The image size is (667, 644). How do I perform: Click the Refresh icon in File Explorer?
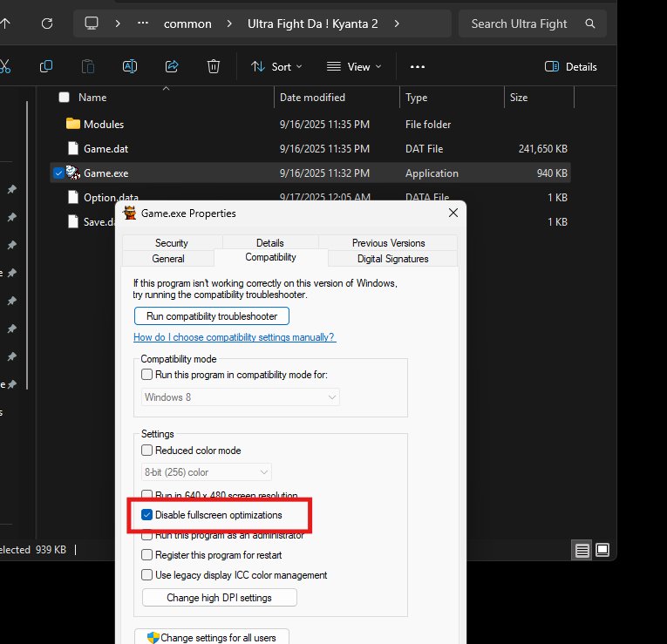click(x=47, y=24)
